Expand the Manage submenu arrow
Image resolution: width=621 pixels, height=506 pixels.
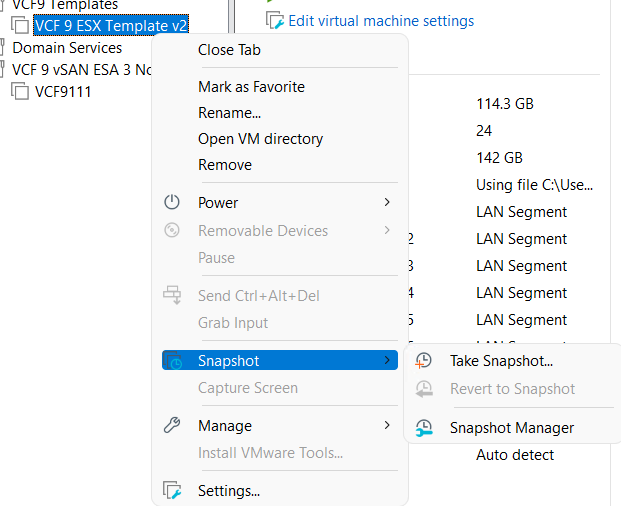point(387,426)
